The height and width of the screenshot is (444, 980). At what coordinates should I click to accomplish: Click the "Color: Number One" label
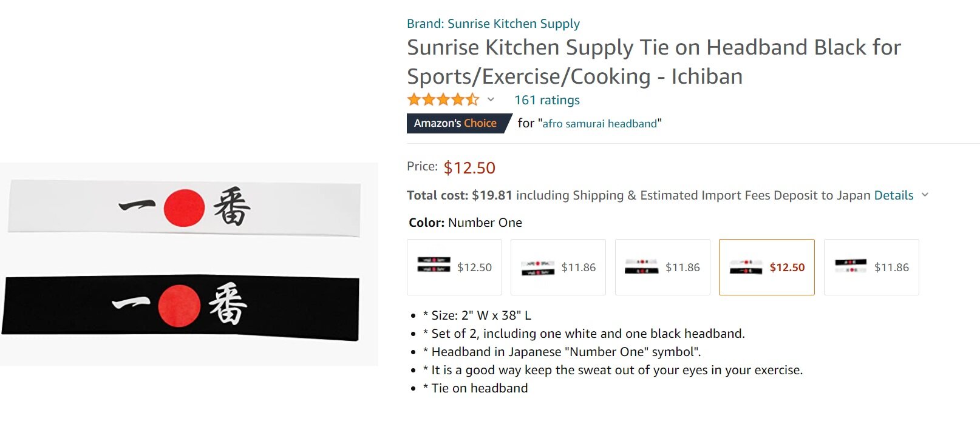coord(465,223)
